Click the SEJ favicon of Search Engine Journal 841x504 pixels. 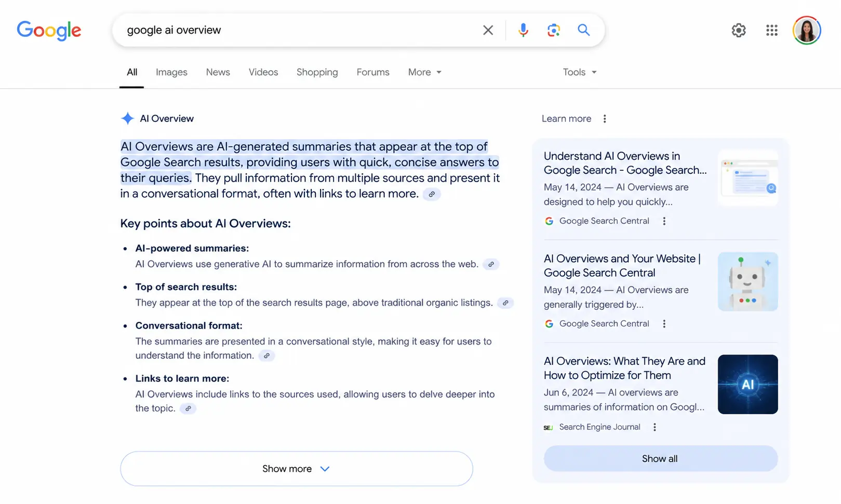click(x=548, y=427)
